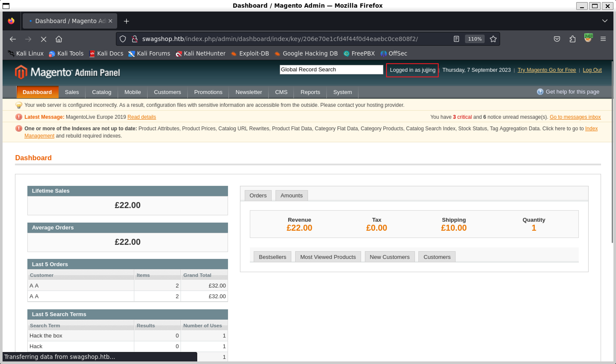Click help icon beside Get help
The image size is (616, 364).
[x=540, y=92]
